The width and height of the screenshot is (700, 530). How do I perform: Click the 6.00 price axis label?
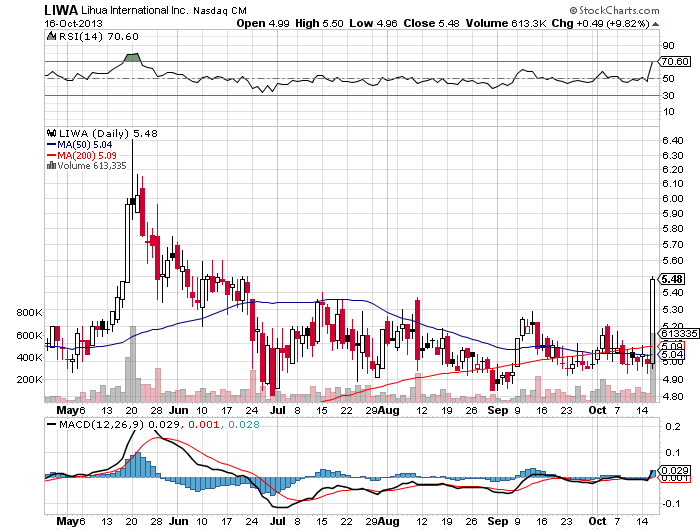(x=672, y=198)
